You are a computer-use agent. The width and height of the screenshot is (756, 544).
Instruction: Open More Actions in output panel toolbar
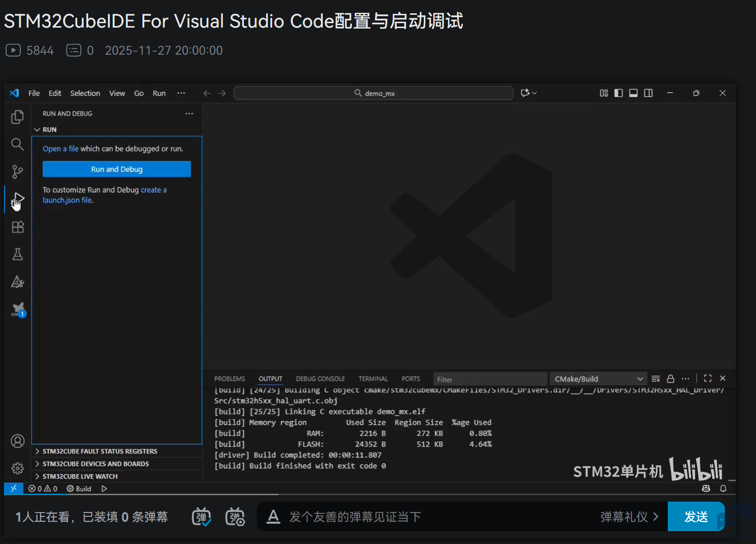pos(686,378)
